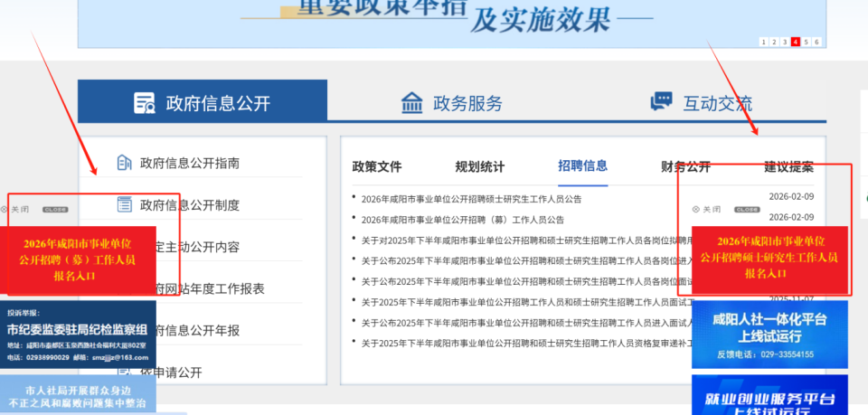
Task: Open the 政府信息公开 main tab
Action: 202,101
